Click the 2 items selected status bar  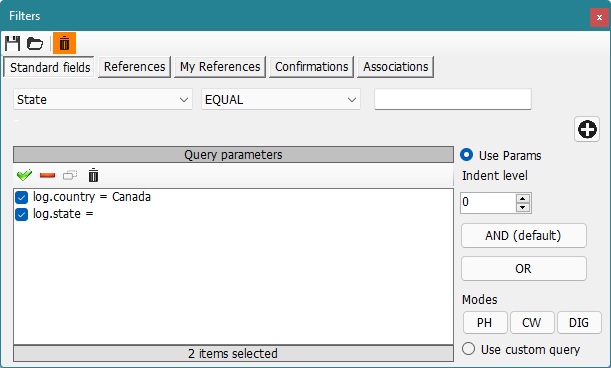tap(233, 354)
